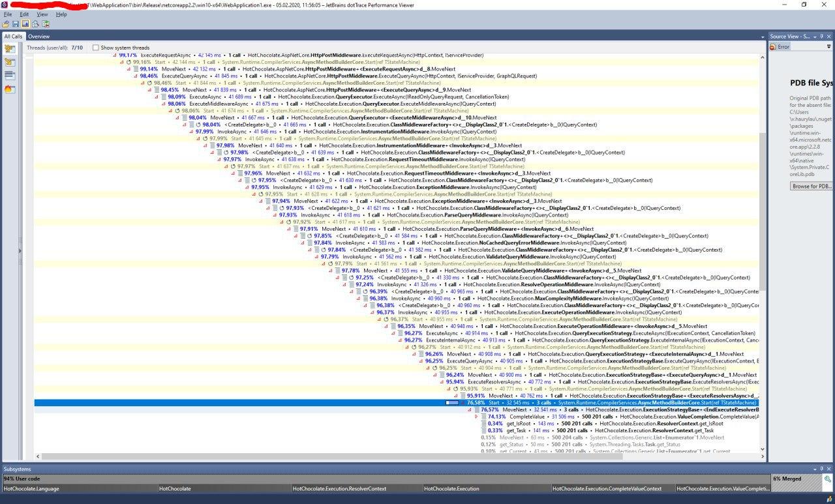The image size is (835, 504).
Task: Select the 0,15% MoveNext List+Enumerator row
Action: coord(397,437)
